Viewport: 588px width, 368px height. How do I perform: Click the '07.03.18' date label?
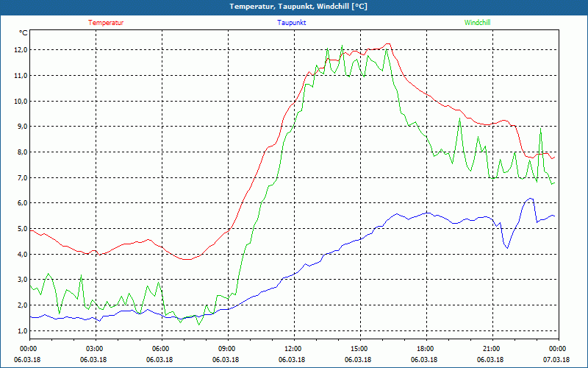click(556, 360)
